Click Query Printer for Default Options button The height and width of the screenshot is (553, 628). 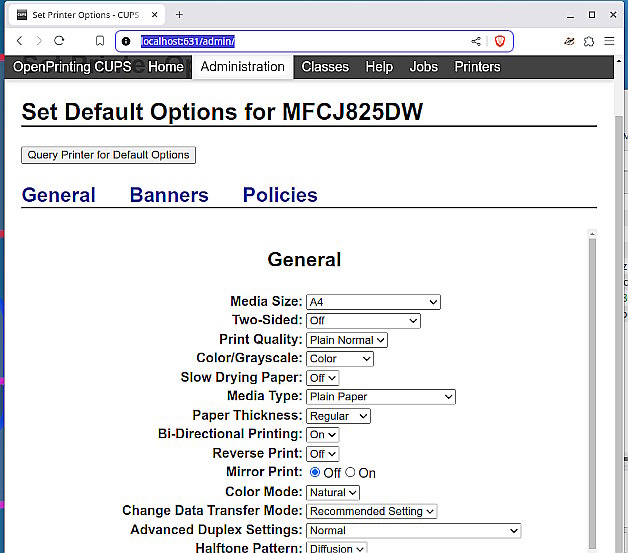(108, 155)
